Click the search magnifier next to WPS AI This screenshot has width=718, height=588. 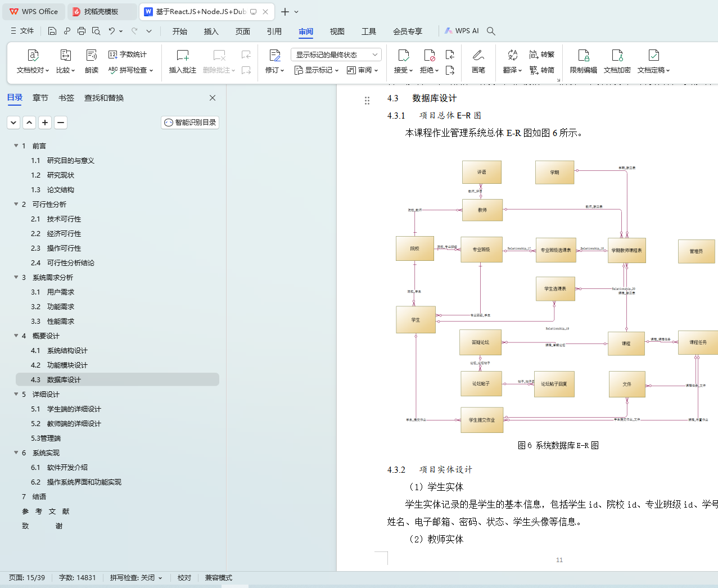491,31
